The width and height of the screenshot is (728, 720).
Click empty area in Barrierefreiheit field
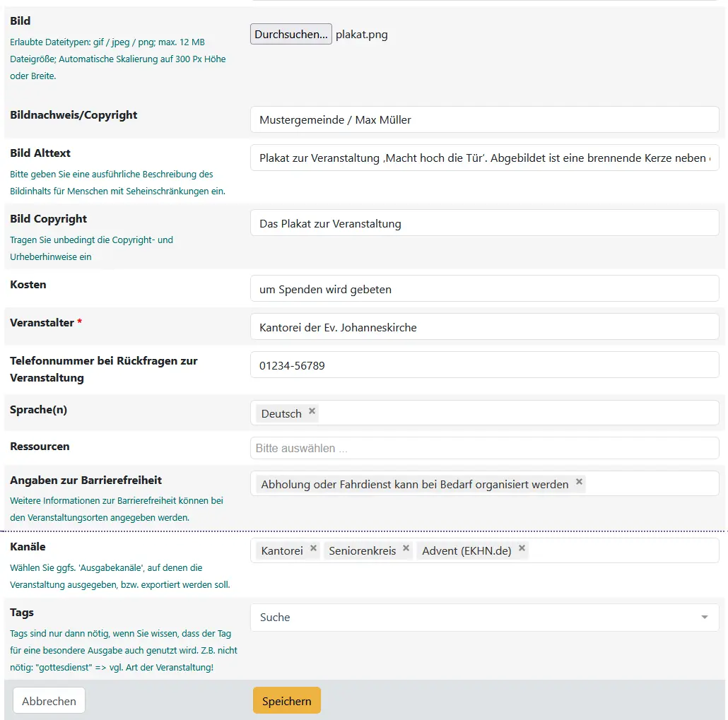[x=650, y=484]
